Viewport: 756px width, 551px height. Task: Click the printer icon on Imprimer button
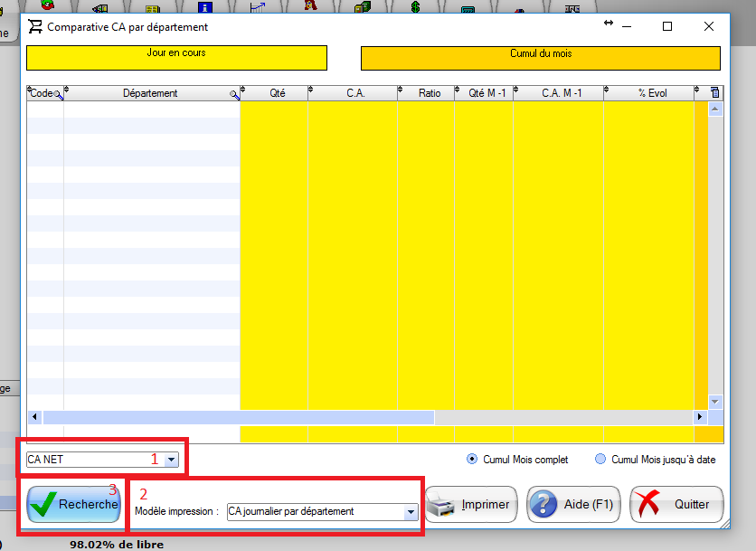(443, 505)
